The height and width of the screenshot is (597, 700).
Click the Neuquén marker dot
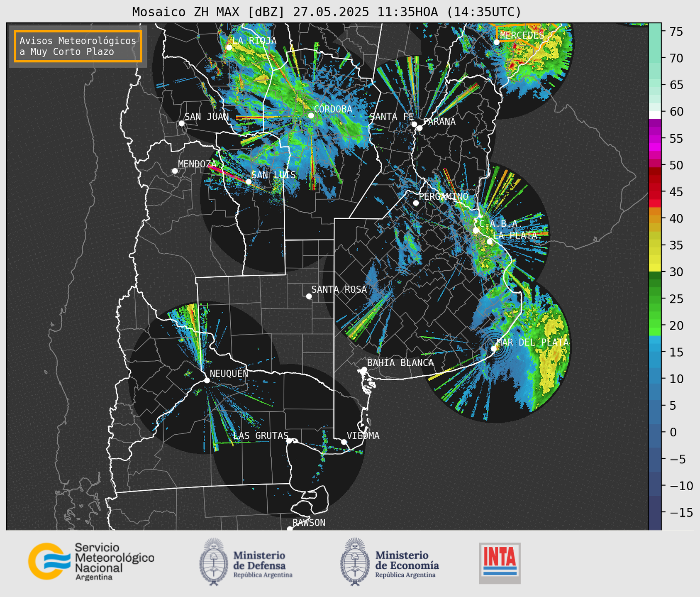pos(207,380)
